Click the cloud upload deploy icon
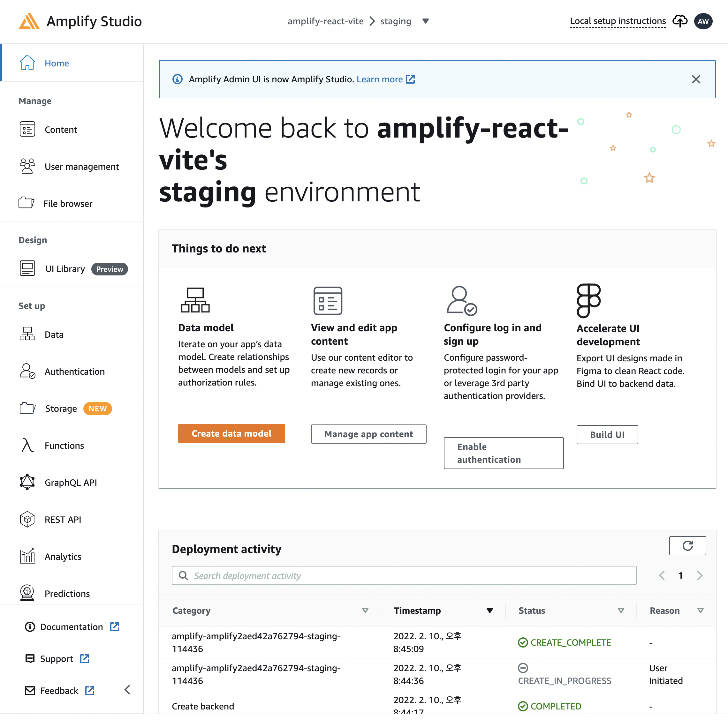This screenshot has height=720, width=728. [679, 21]
